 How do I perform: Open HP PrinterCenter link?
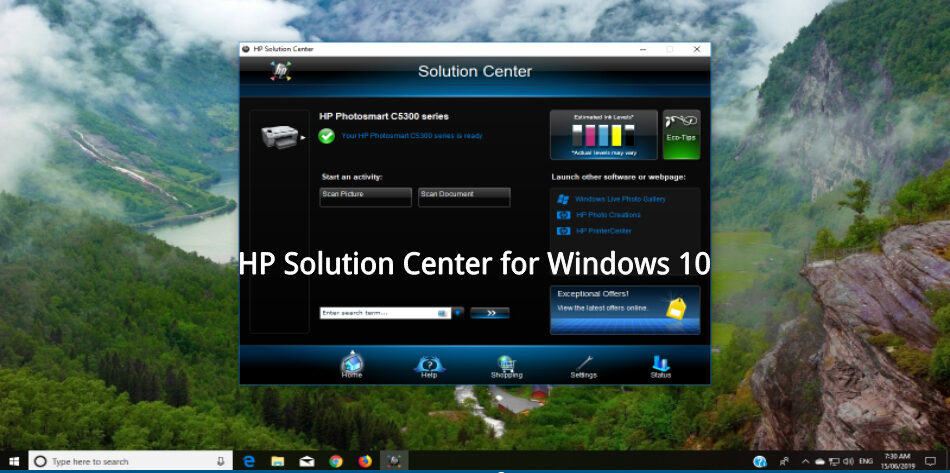603,231
